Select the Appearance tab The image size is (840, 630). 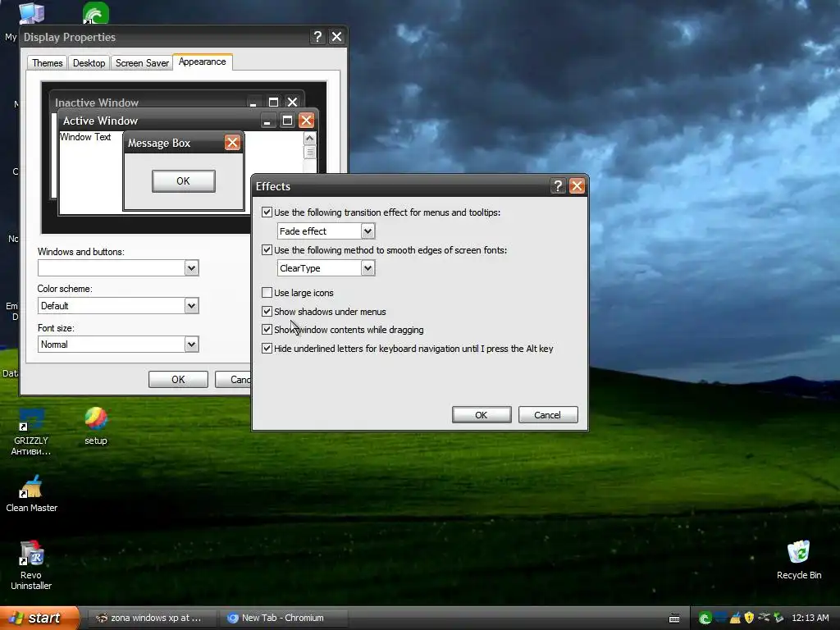203,62
